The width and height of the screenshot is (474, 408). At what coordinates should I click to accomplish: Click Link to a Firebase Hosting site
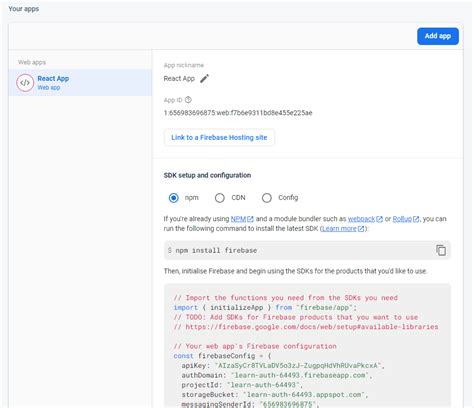click(x=219, y=137)
